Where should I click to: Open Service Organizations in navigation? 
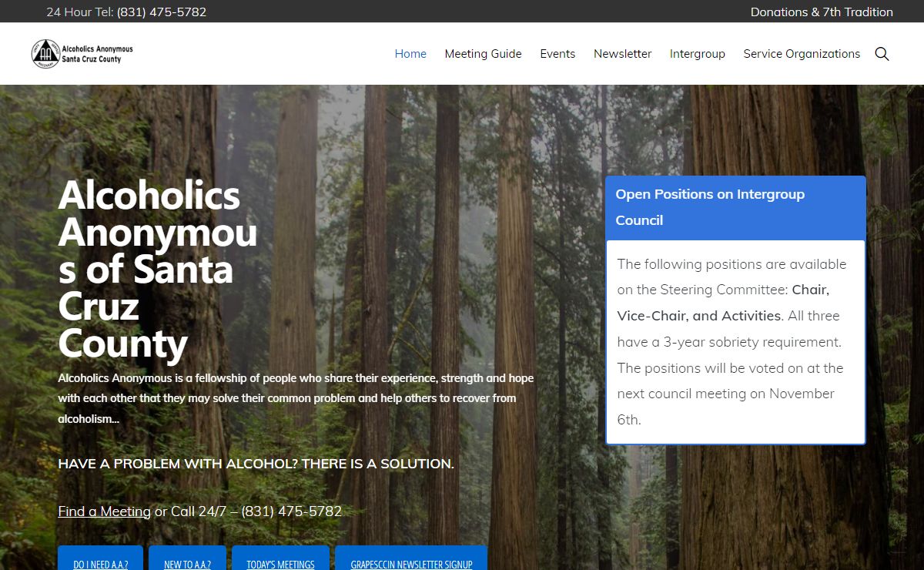pos(802,54)
